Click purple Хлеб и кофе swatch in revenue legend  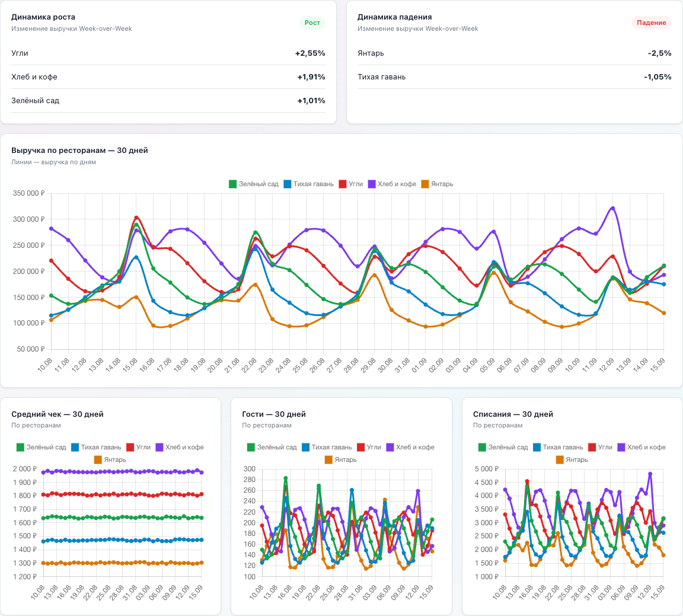(372, 184)
